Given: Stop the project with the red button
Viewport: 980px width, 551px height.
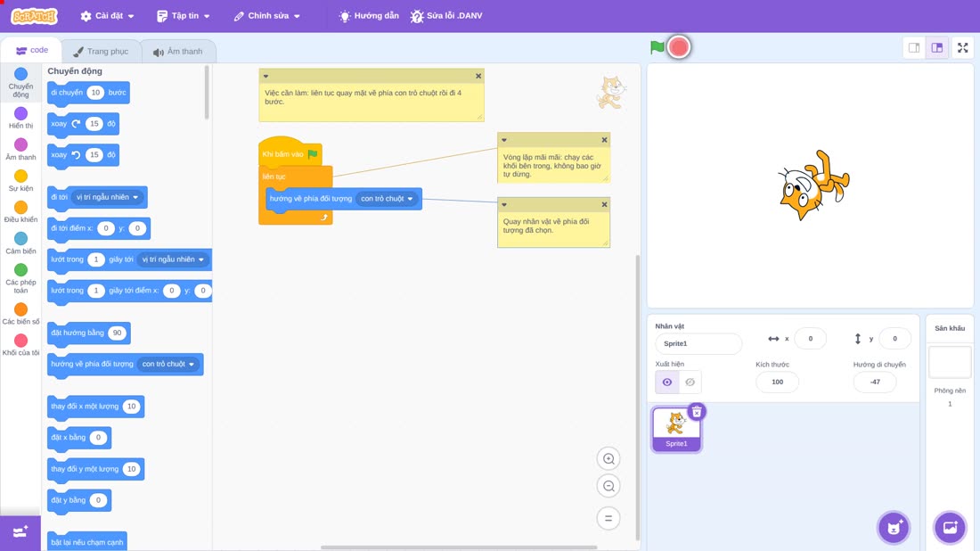Looking at the screenshot, I should coord(679,47).
